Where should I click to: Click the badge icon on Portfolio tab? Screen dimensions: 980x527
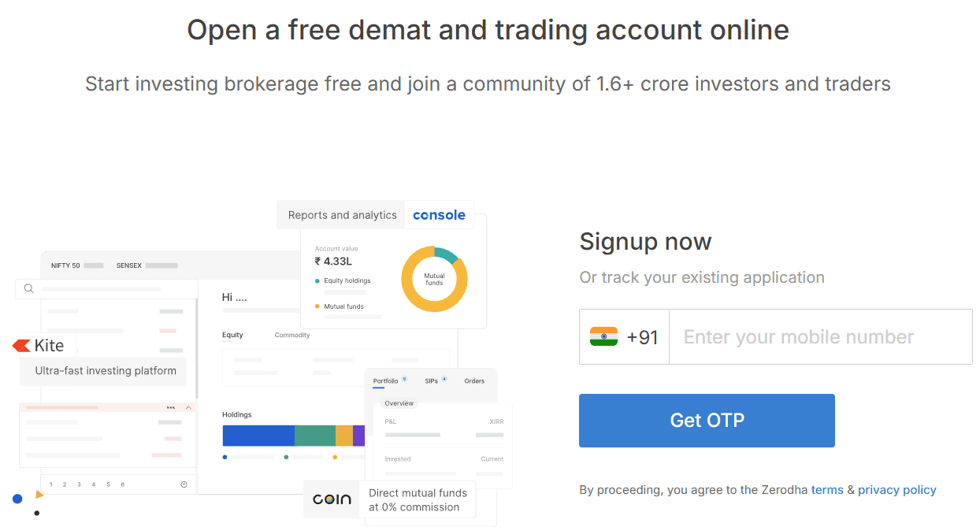pyautogui.click(x=403, y=378)
